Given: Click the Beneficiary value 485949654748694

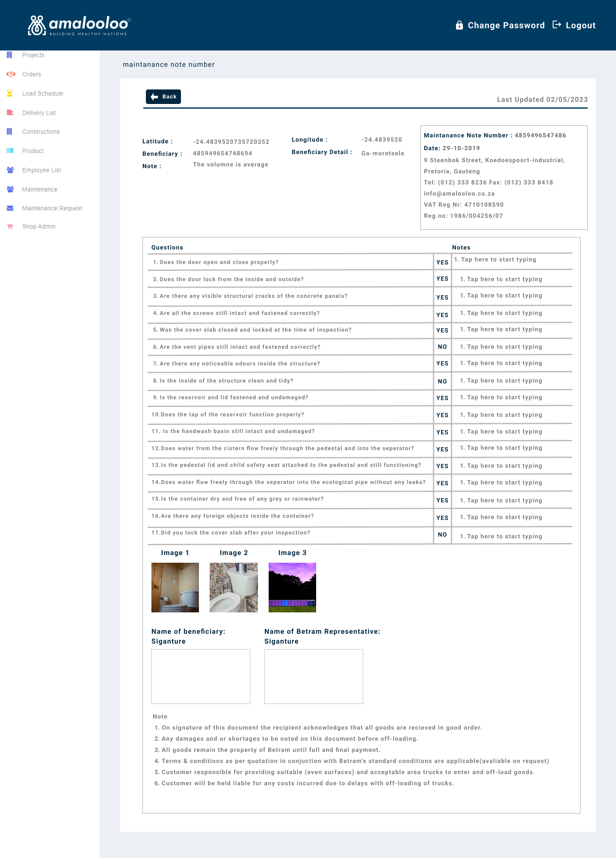Looking at the screenshot, I should coord(222,153).
